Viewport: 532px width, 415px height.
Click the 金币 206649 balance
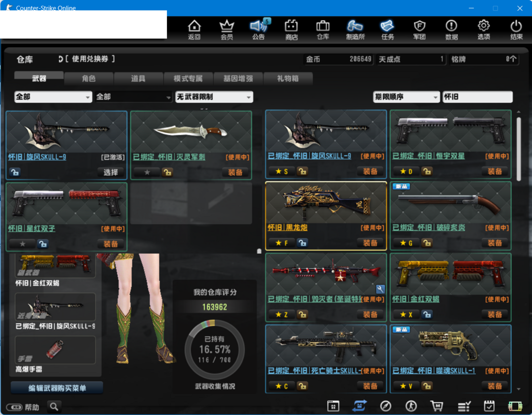pos(338,60)
